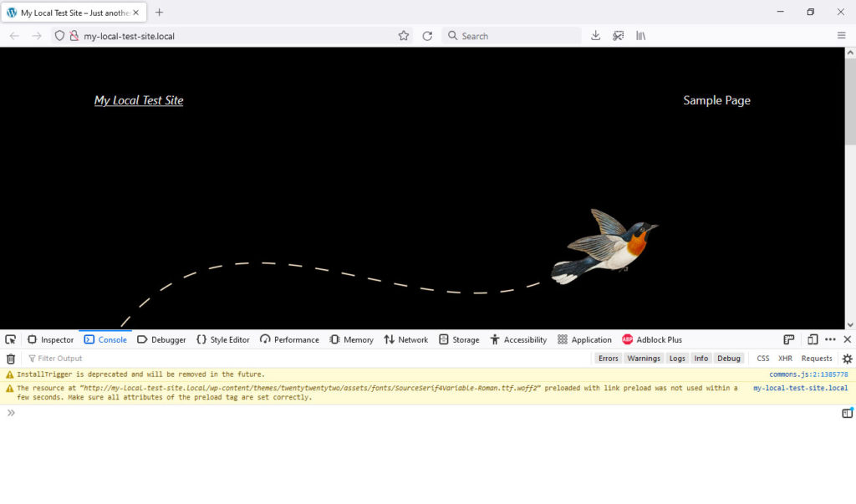The height and width of the screenshot is (504, 856).
Task: Enable the XHR filter
Action: point(785,359)
